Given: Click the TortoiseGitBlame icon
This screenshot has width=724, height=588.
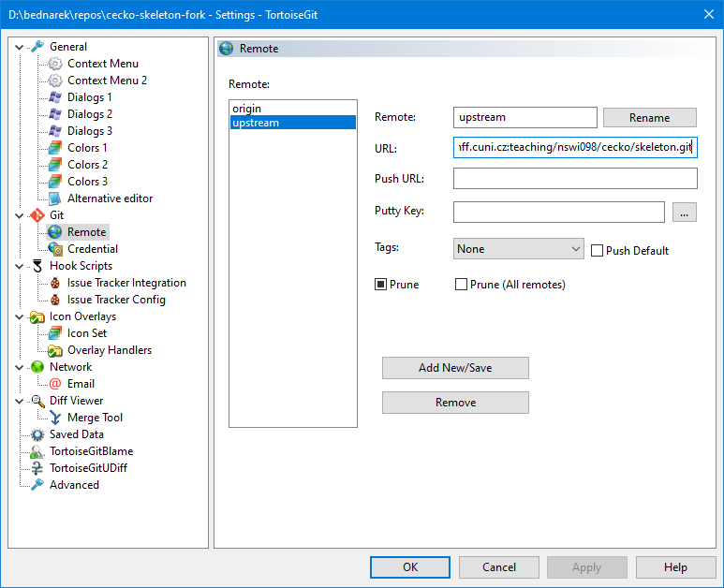Looking at the screenshot, I should [37, 451].
